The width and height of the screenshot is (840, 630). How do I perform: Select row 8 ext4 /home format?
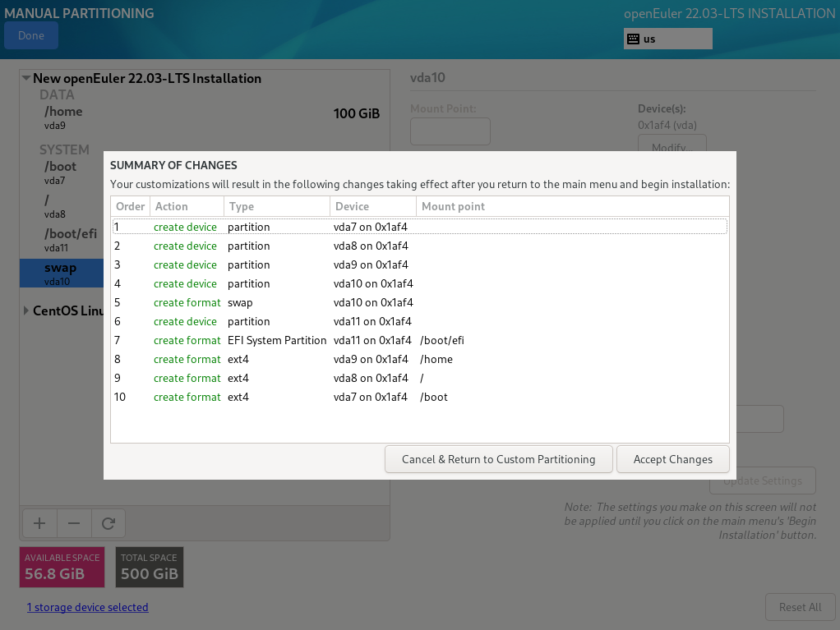tap(420, 359)
